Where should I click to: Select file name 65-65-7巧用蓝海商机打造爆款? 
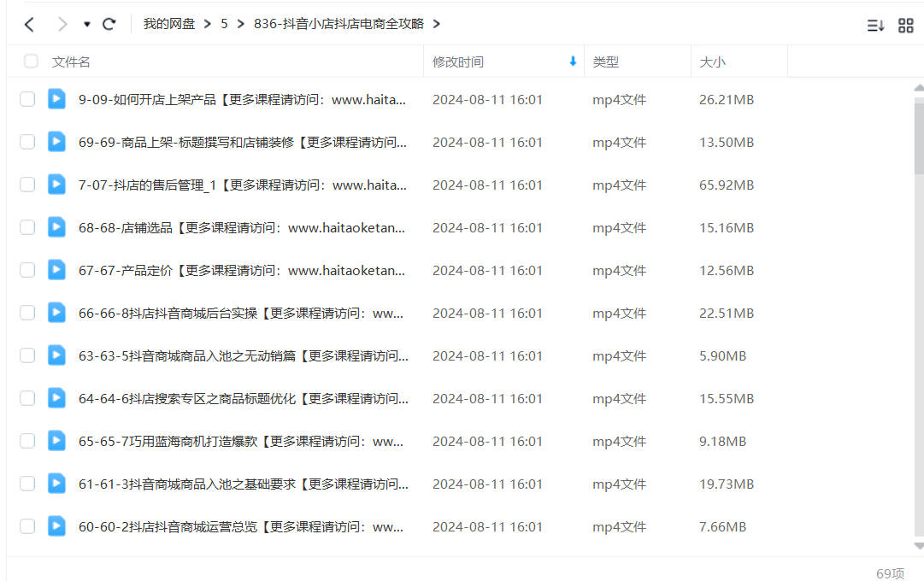(241, 442)
